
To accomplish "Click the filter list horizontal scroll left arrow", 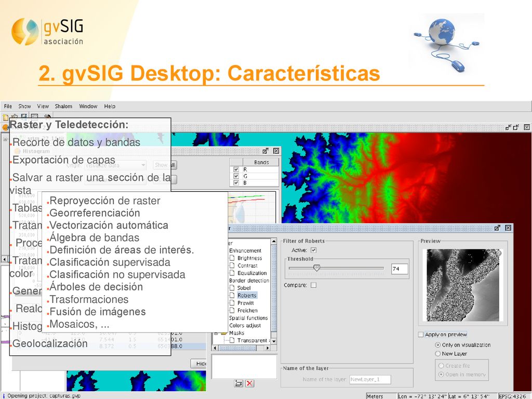I will (215, 348).
